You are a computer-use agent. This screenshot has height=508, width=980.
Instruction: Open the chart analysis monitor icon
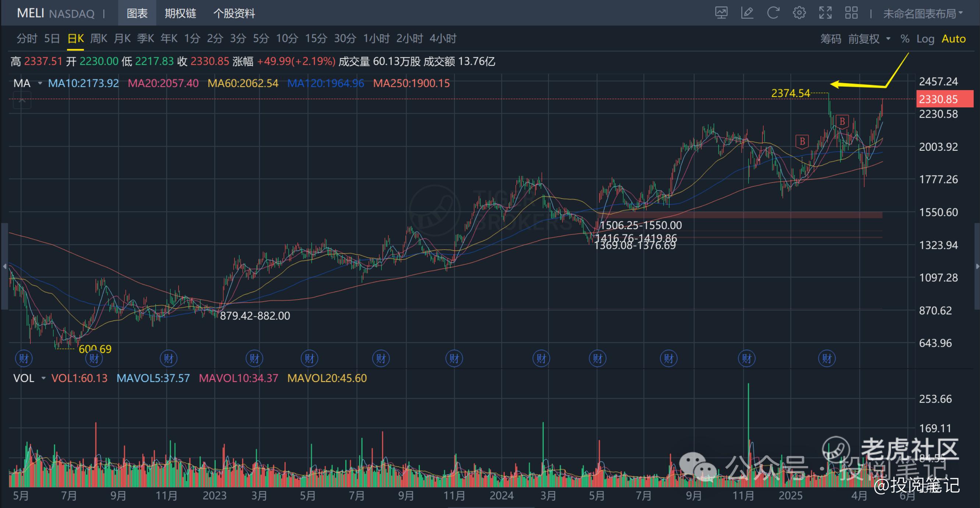point(721,13)
